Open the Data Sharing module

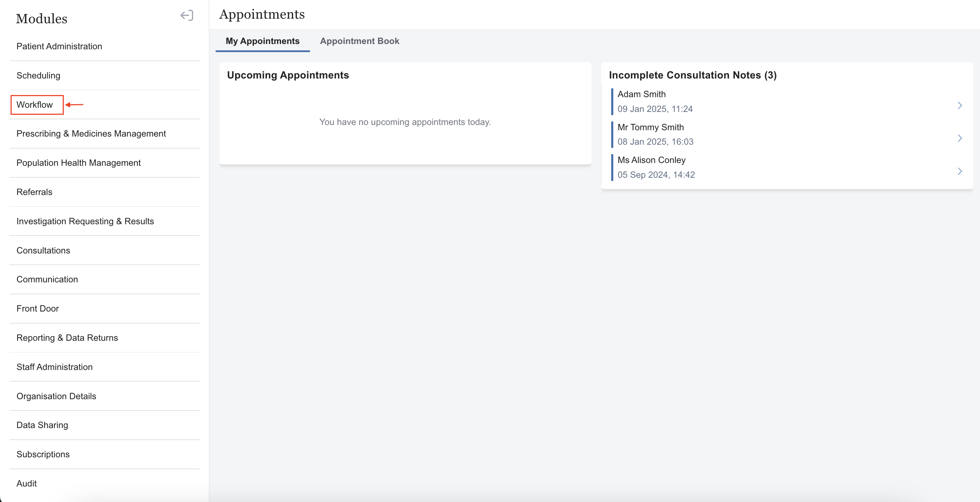pos(42,425)
